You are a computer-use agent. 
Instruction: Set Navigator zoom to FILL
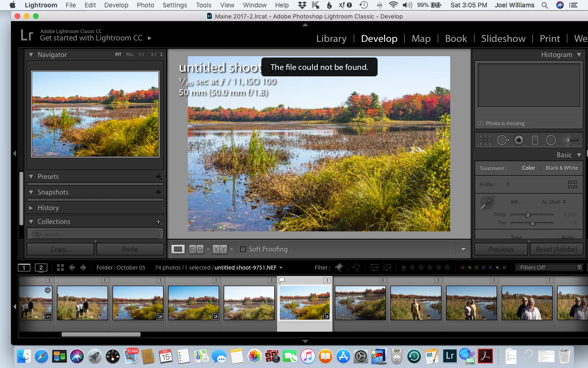click(130, 55)
